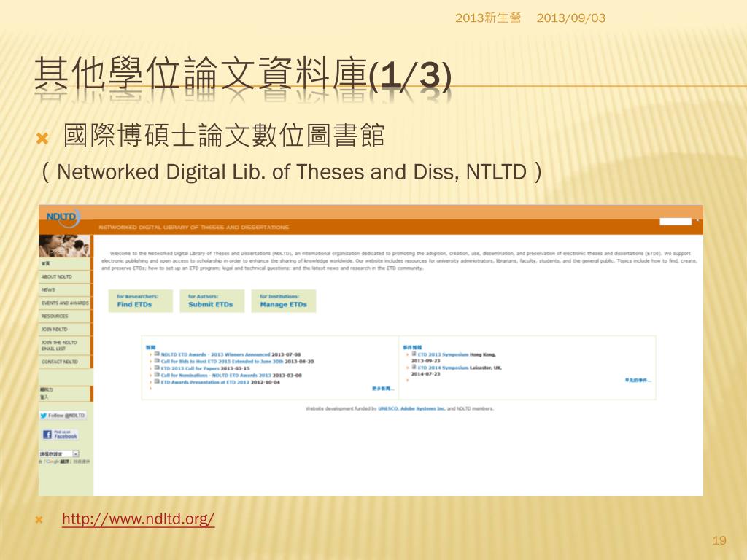
Task: Click document icon beside Call for Bids item
Action: (x=157, y=360)
